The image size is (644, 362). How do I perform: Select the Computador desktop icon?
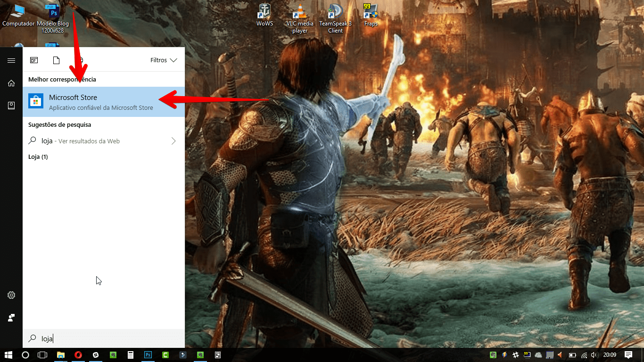click(18, 16)
